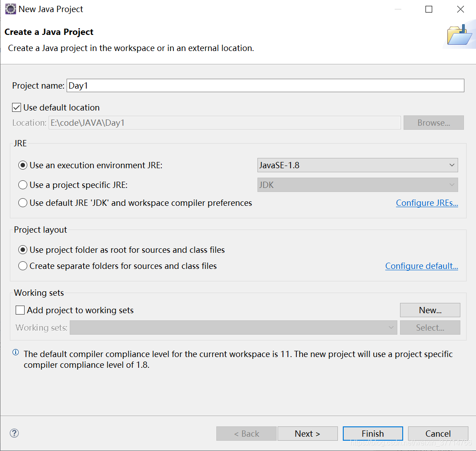
Task: Uncheck Use default location
Action: pos(17,107)
